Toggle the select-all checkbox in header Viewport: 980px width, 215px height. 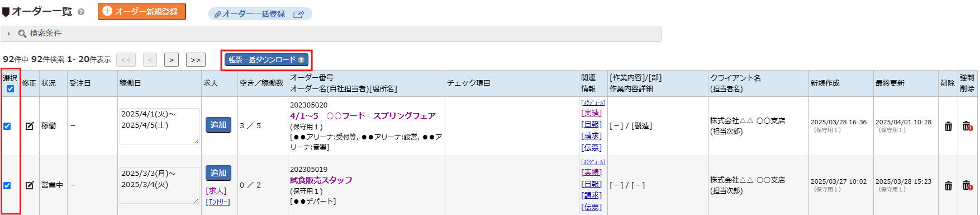[10, 88]
